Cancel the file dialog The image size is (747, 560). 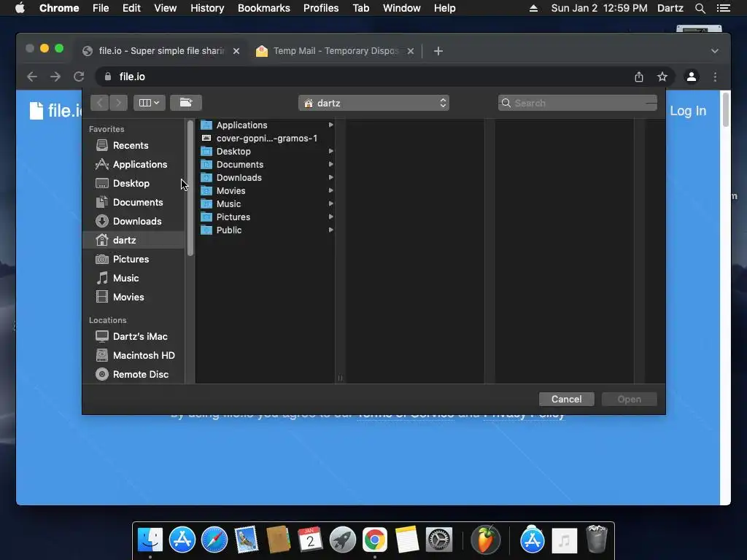[x=566, y=399]
